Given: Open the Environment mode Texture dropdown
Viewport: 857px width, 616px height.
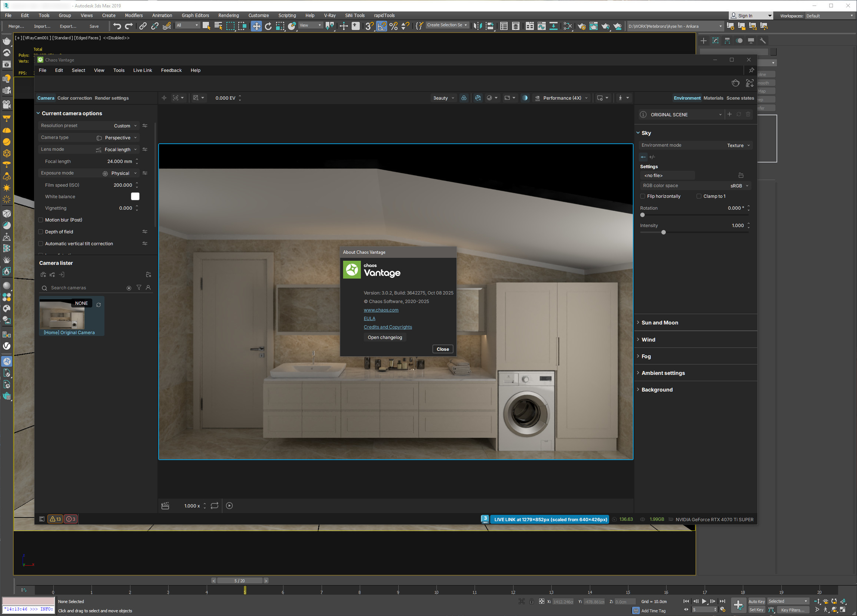Looking at the screenshot, I should 738,146.
